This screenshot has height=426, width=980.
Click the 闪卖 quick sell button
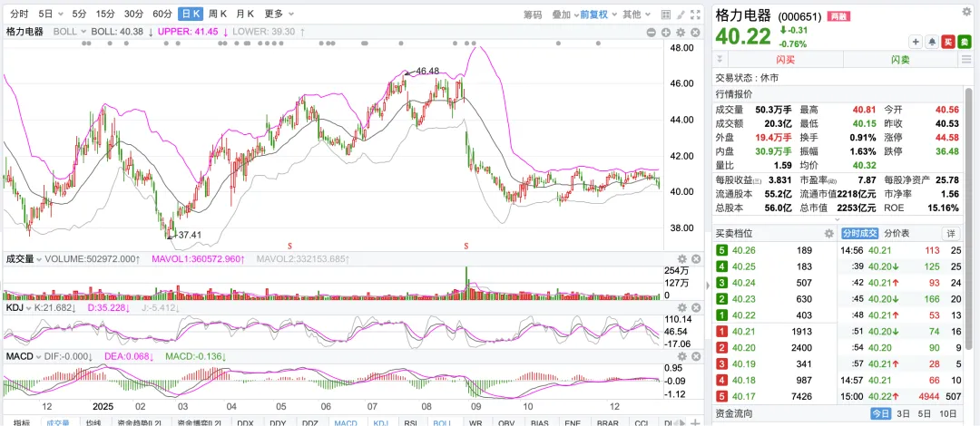pyautogui.click(x=901, y=59)
